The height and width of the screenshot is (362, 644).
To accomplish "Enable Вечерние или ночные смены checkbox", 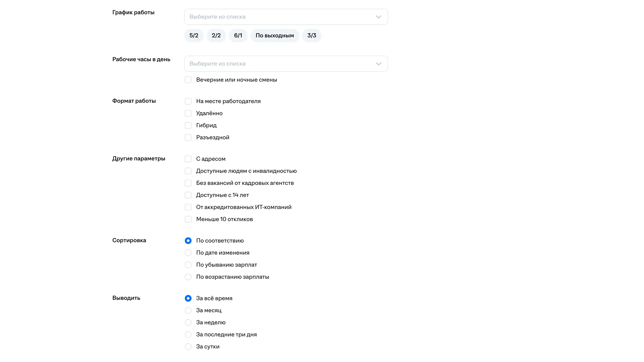I will coord(188,80).
